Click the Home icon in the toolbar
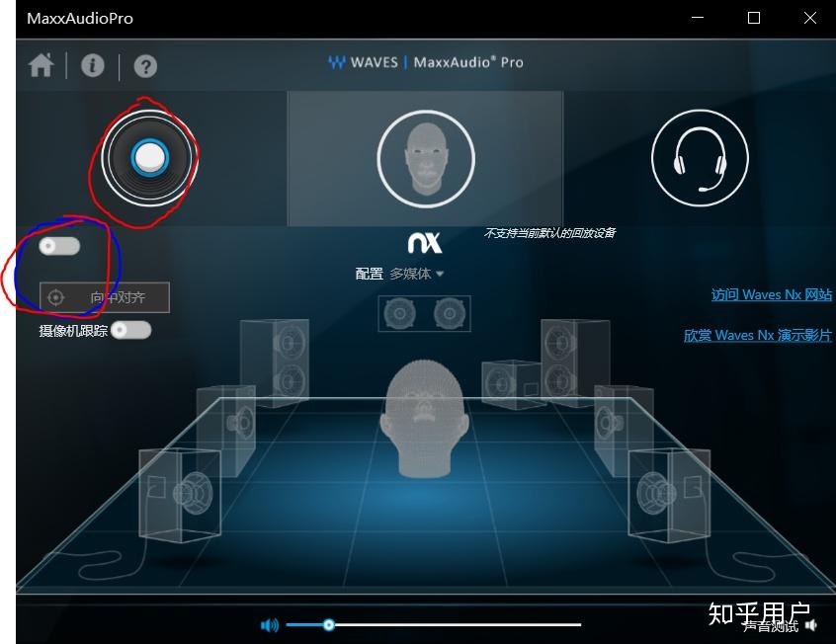 [x=40, y=66]
